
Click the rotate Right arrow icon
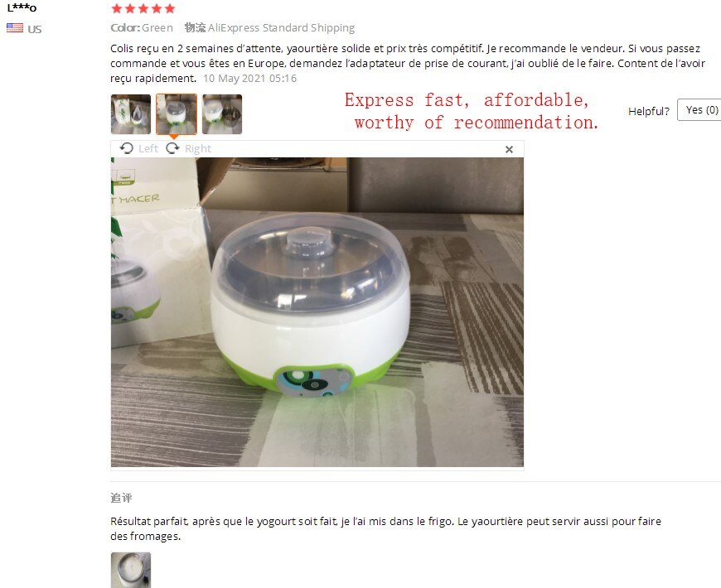172,148
